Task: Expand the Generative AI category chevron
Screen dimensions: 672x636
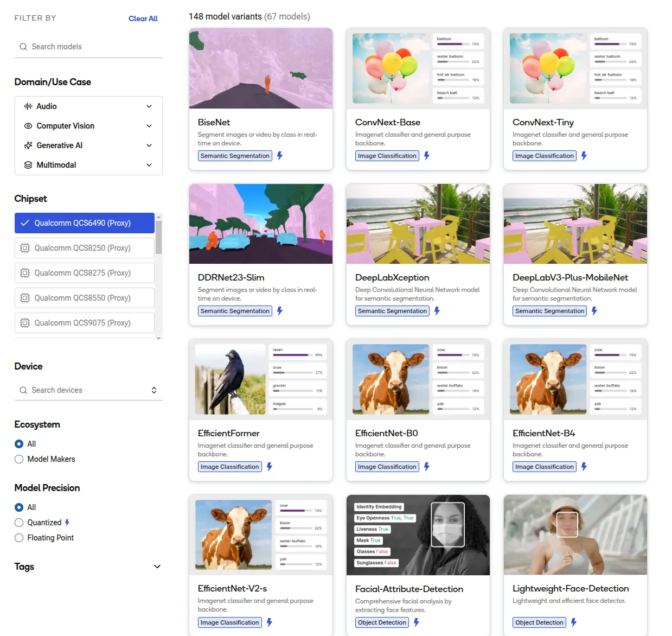Action: tap(149, 145)
